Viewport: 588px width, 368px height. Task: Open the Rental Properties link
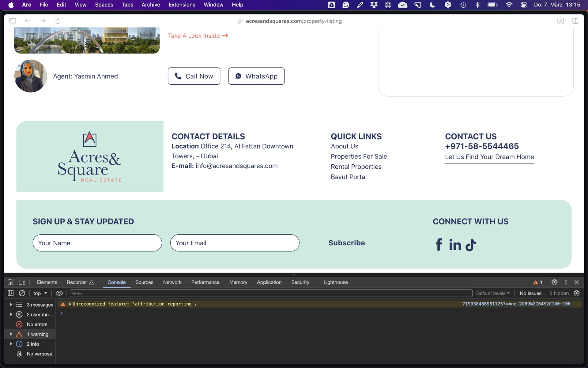(x=356, y=167)
